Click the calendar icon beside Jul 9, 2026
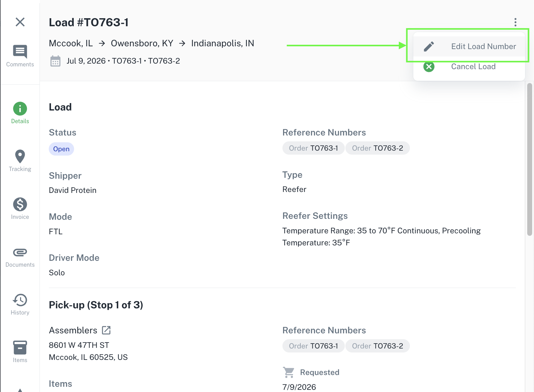 (56, 61)
